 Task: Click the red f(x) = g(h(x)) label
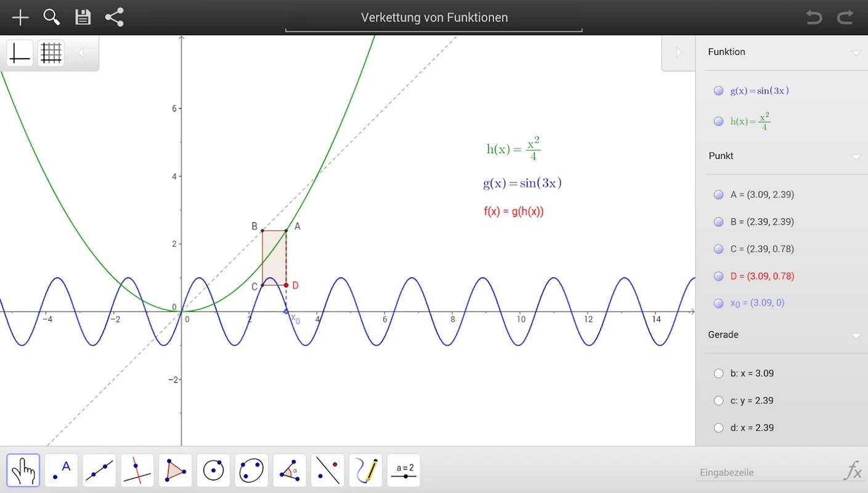point(514,211)
